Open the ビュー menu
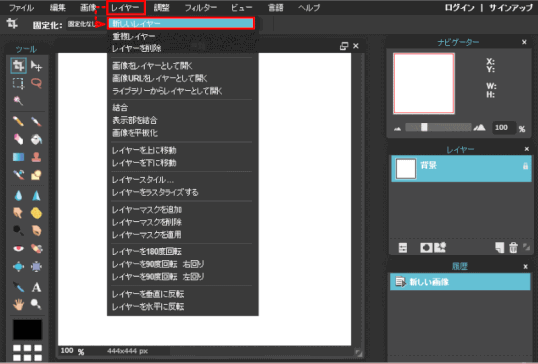 242,8
